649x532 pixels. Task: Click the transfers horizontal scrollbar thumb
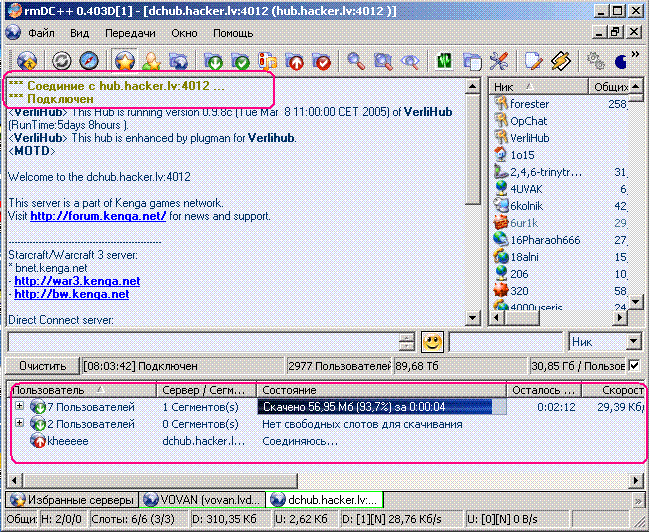(x=160, y=481)
